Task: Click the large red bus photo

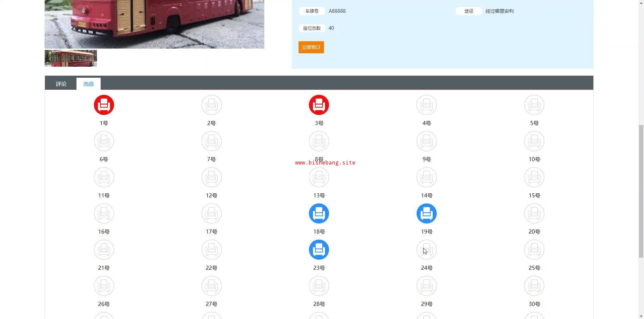Action: click(154, 24)
